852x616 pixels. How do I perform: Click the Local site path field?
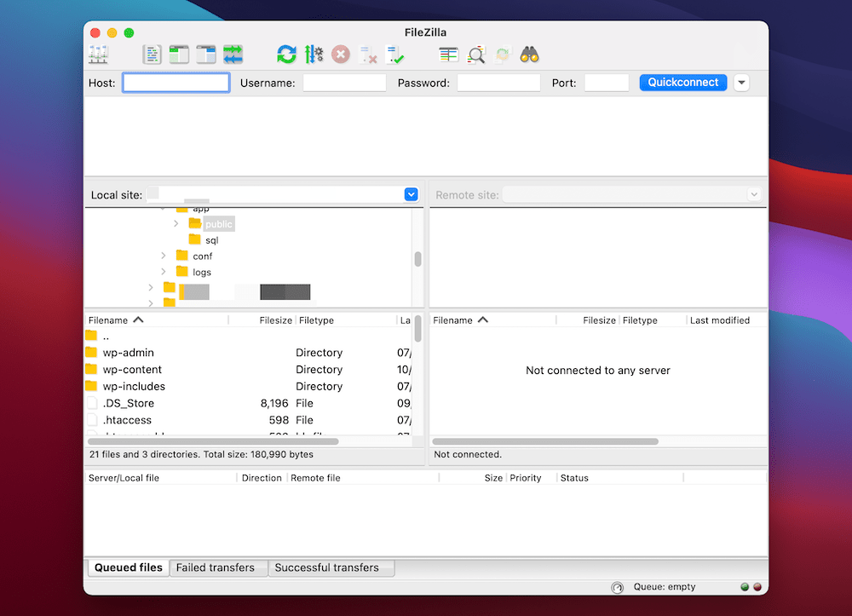point(275,194)
